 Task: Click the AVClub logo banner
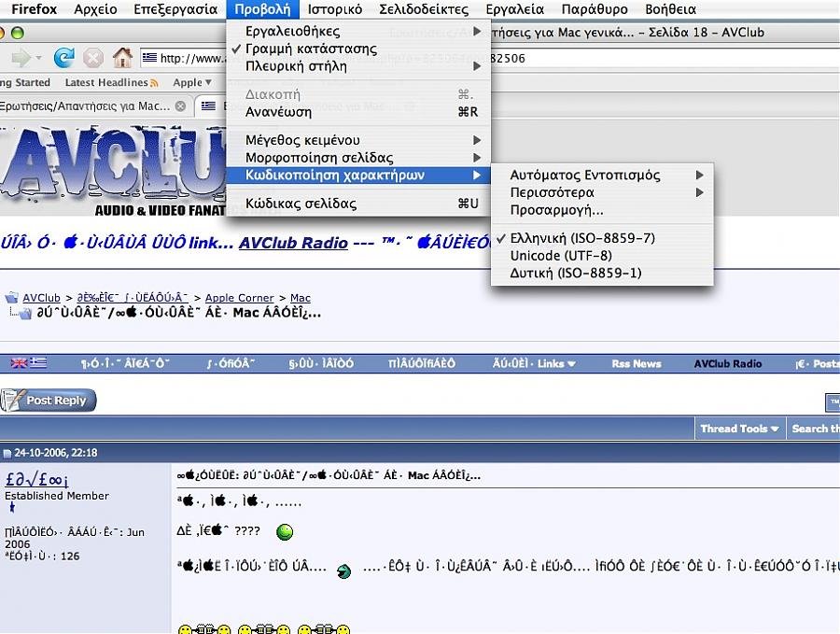pyautogui.click(x=112, y=168)
